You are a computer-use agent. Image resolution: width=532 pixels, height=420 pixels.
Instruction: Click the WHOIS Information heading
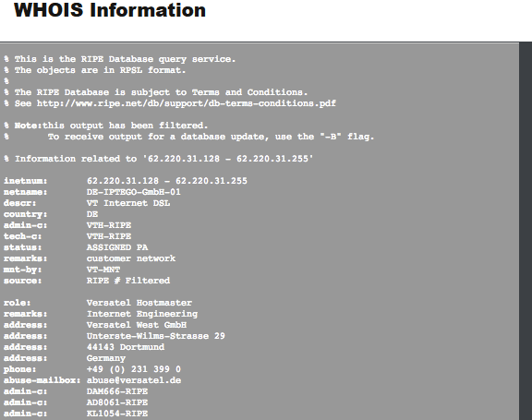pyautogui.click(x=110, y=10)
